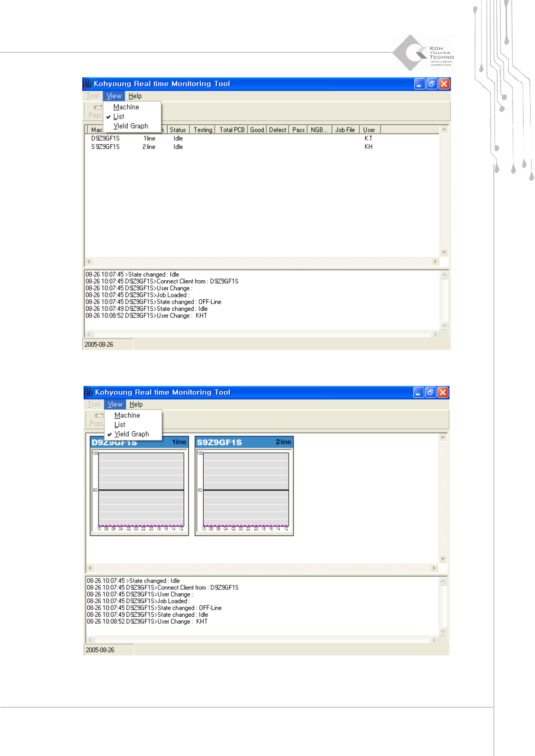Click the lower window's View menu
This screenshot has height=756, width=535.
coord(115,404)
